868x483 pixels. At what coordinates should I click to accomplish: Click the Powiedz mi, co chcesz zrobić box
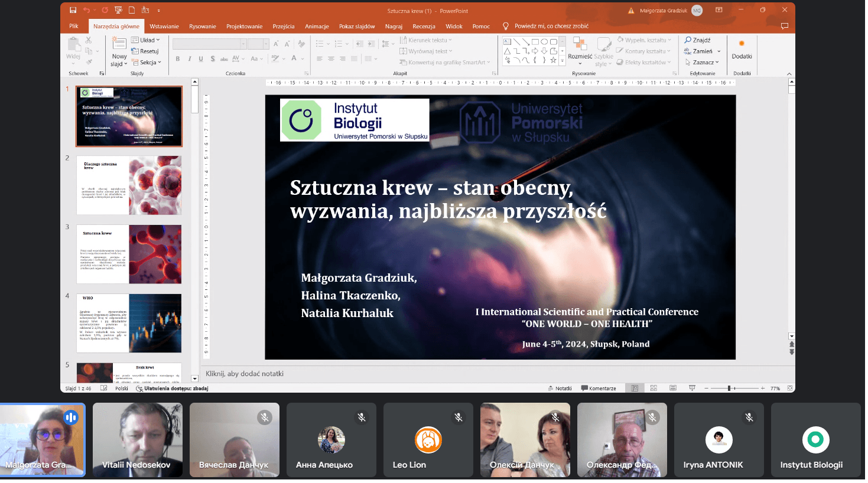(545, 26)
